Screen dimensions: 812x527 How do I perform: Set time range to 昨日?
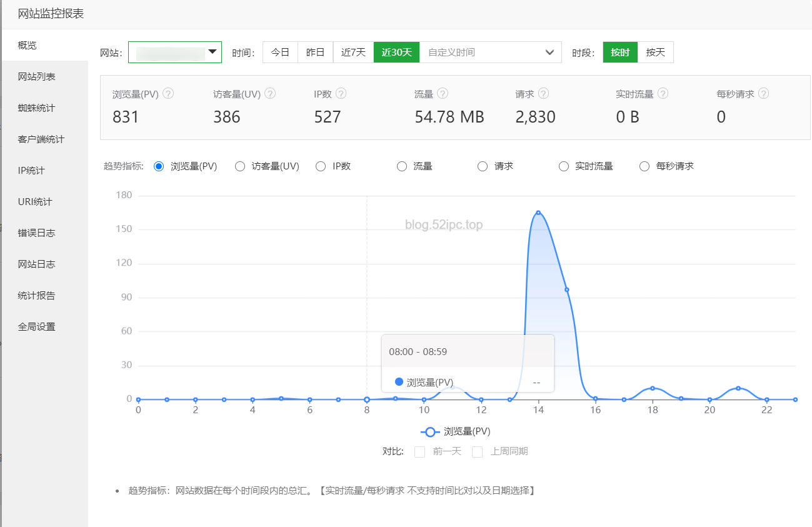click(316, 53)
